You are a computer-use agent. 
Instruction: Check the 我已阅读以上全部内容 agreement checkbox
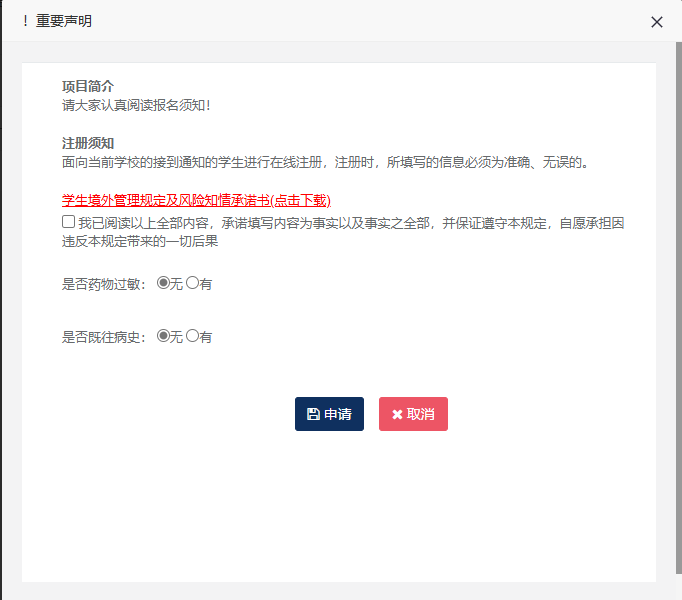68,222
